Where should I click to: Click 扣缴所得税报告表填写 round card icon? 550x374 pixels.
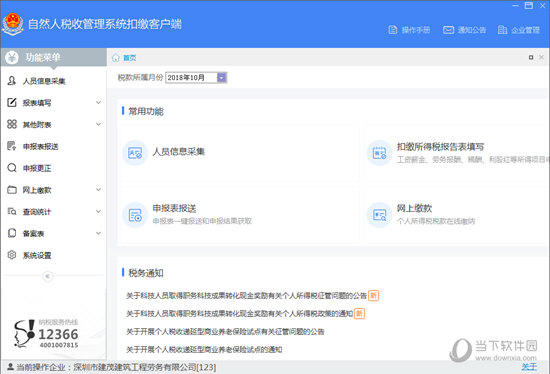tap(379, 153)
